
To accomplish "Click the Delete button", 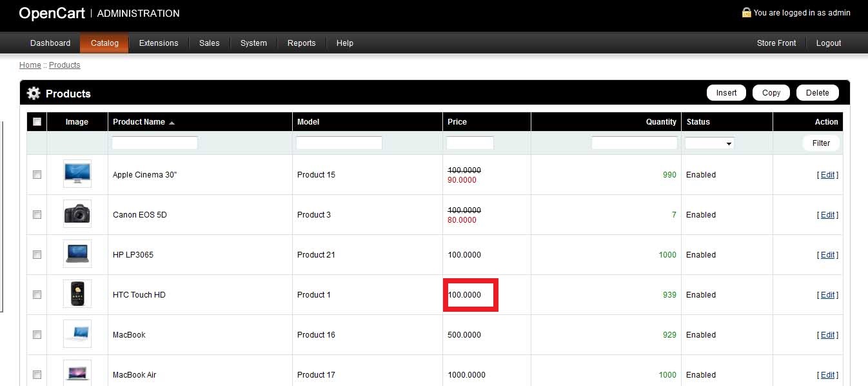I will coord(818,93).
